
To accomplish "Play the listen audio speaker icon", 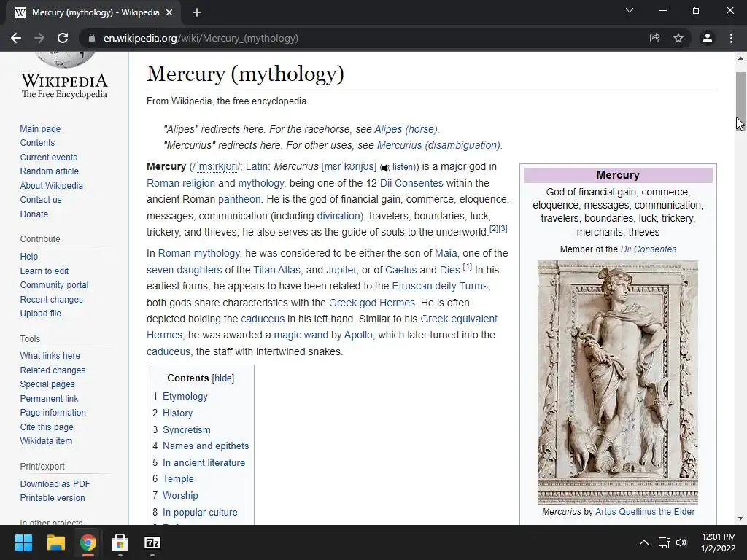I will pyautogui.click(x=386, y=168).
